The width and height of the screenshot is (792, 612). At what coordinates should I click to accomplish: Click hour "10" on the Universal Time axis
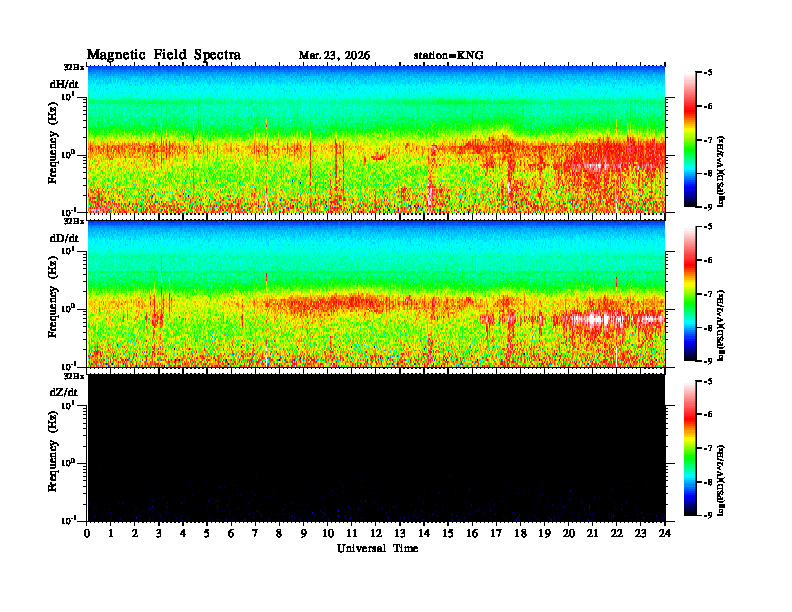click(328, 534)
